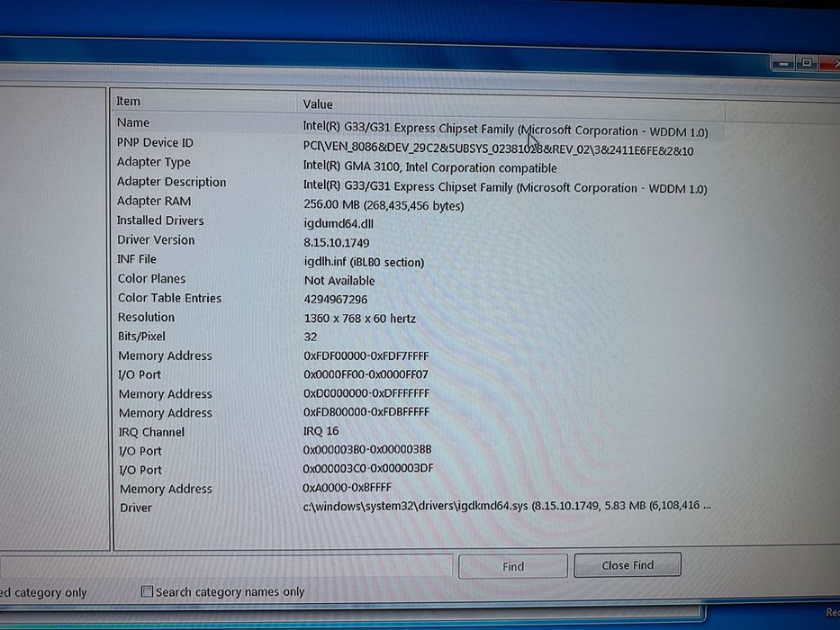Image resolution: width=840 pixels, height=630 pixels.
Task: Click the igdkmd64.sys driver path value
Action: click(507, 505)
